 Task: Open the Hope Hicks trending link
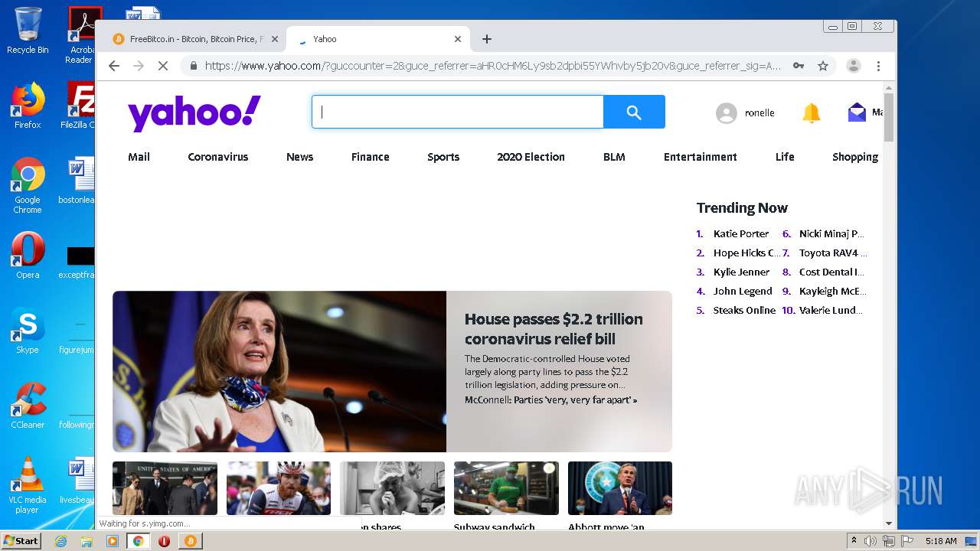(747, 253)
